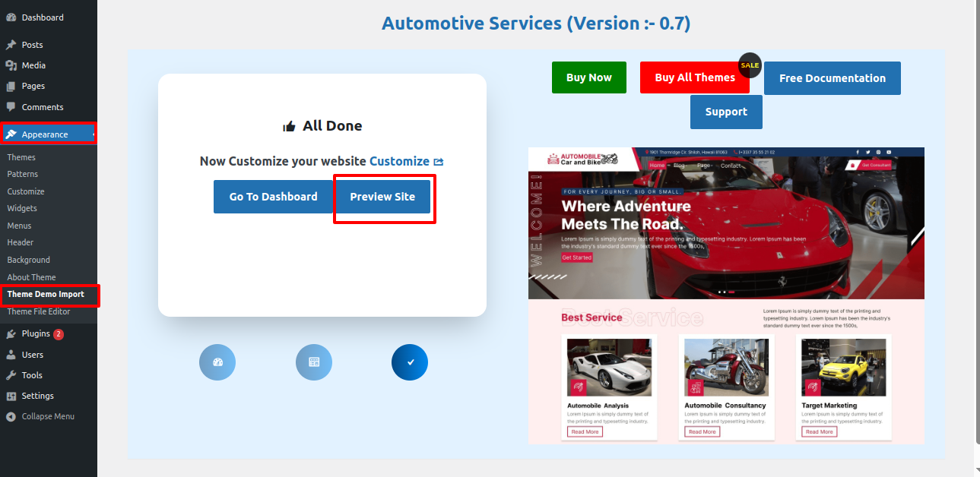Click the Plugins update count badge

[59, 334]
